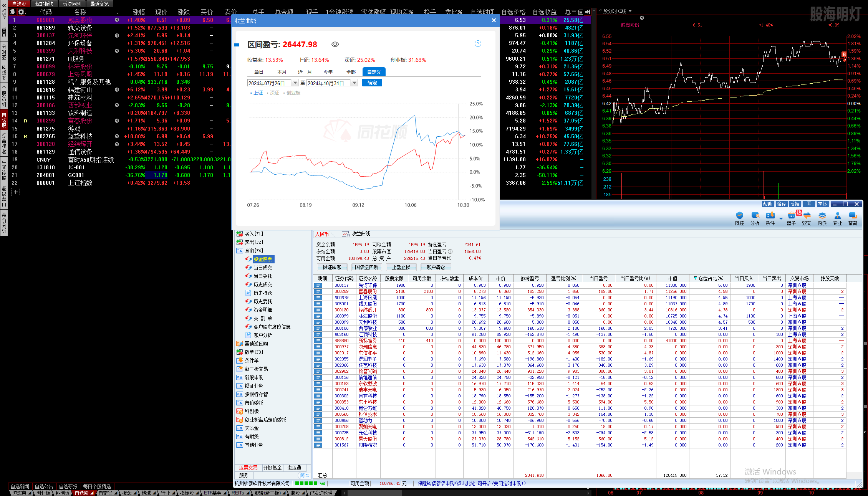Open the 我的板块 tab
Image resolution: width=868 pixels, height=496 pixels.
tap(44, 4)
